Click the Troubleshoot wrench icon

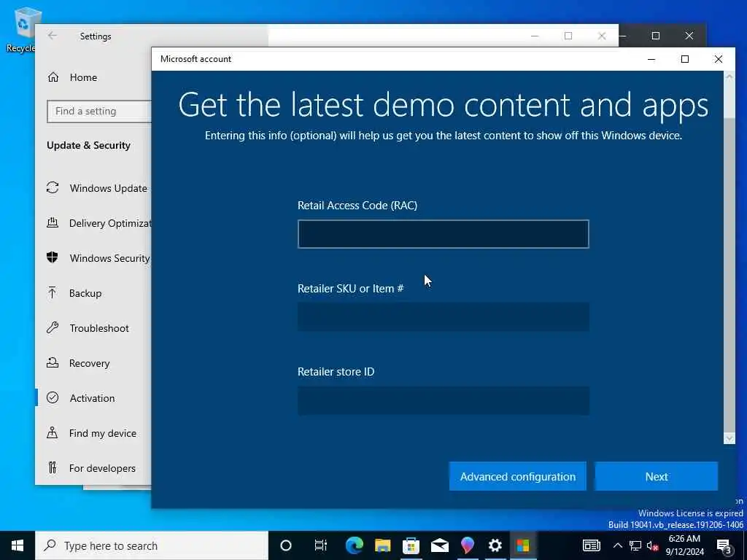pyautogui.click(x=53, y=327)
